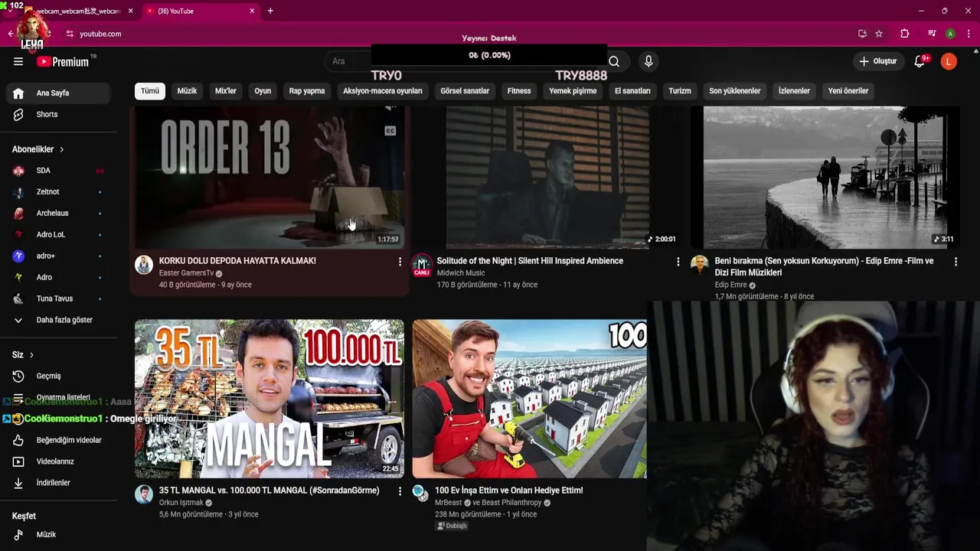Viewport: 980px width, 551px height.
Task: Open Edip Emre channel link
Action: click(730, 285)
